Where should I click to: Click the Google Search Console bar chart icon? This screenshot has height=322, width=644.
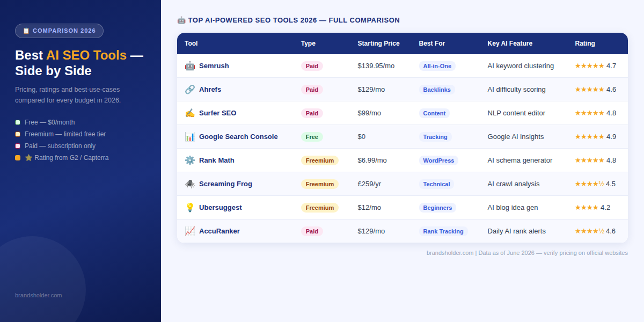(190, 137)
